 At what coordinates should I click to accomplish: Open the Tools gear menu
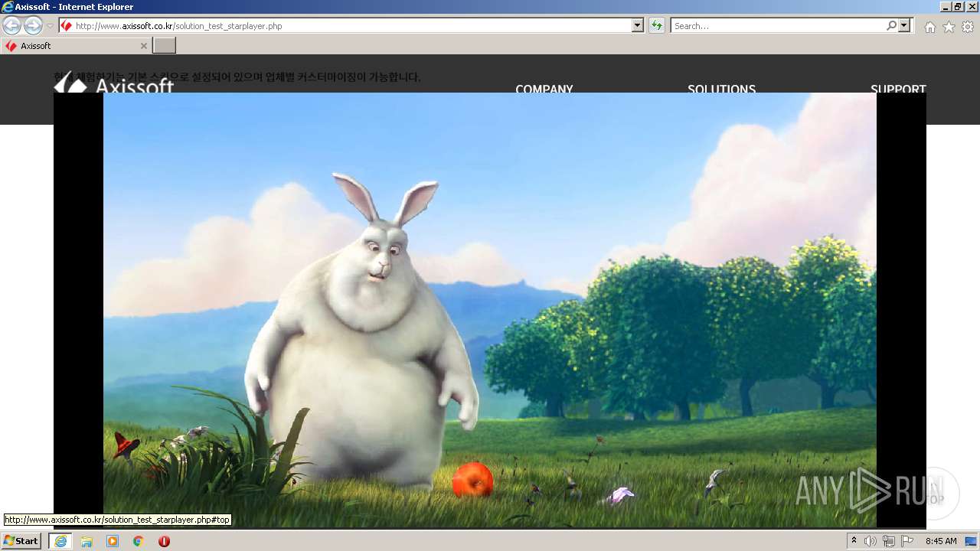(968, 27)
